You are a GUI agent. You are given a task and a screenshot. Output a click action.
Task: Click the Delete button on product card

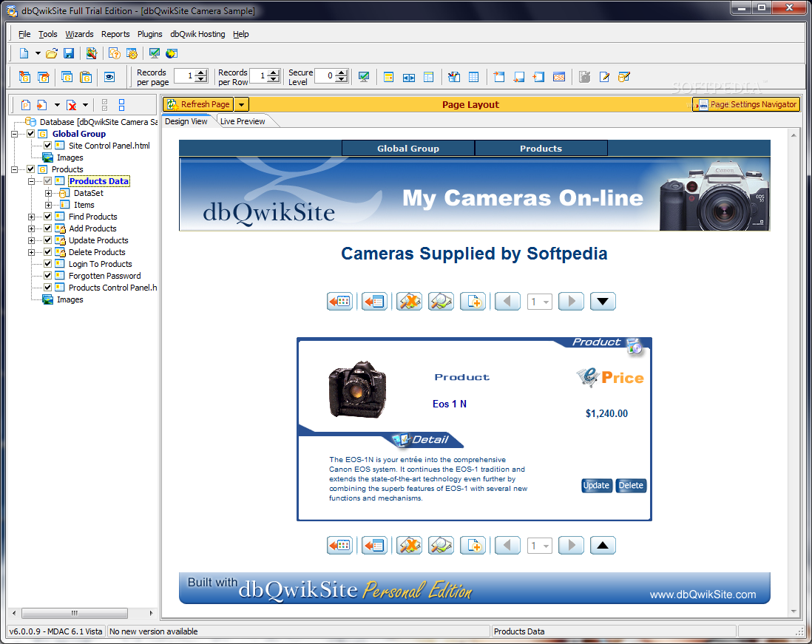pos(631,486)
